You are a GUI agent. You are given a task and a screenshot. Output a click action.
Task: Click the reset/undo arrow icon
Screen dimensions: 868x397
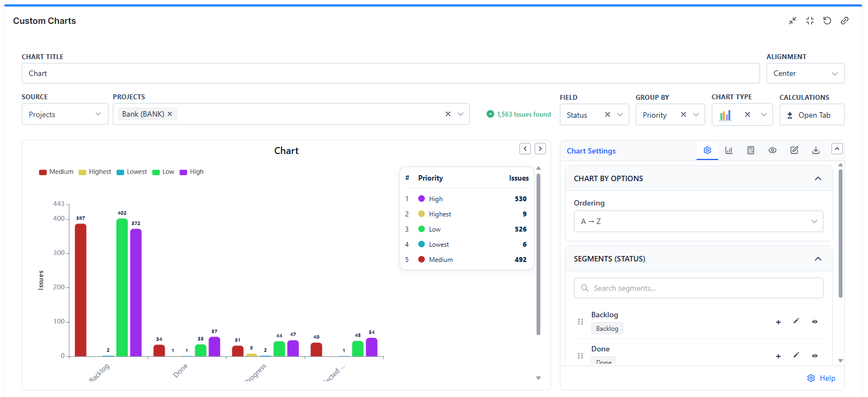[827, 21]
